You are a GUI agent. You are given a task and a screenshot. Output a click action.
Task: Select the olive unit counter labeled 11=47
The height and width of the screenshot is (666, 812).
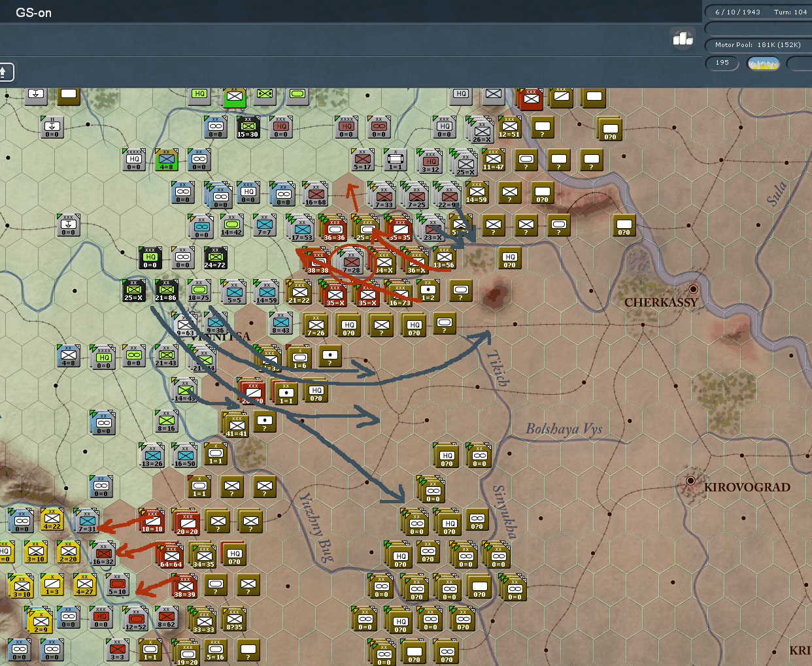point(494,160)
